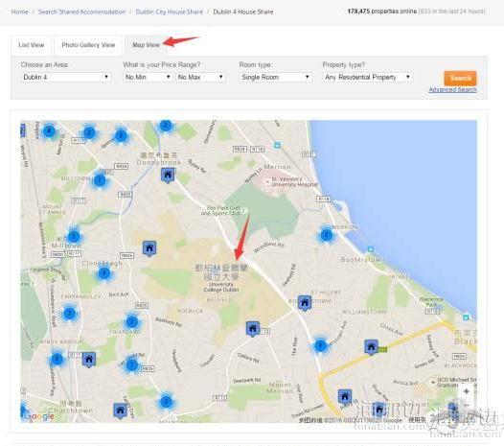Click the Dublin 4 House Share breadcrumb text
The width and height of the screenshot is (504, 446).
coord(243,12)
